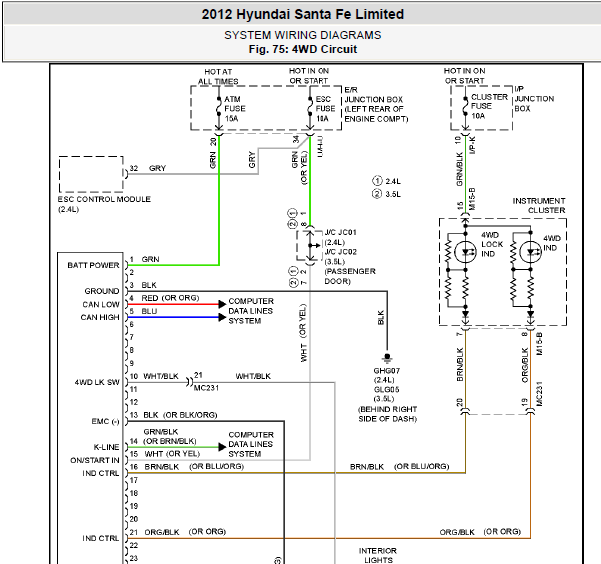Click the 'GHG07 (2.4L)' ground label
This screenshot has height=564, width=601.
(x=386, y=375)
